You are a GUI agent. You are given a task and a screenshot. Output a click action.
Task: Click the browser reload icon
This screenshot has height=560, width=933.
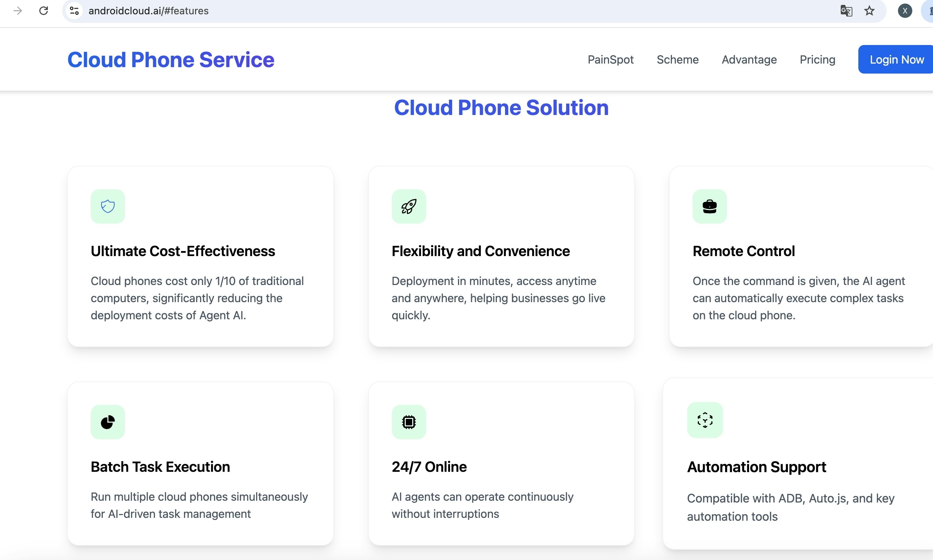(x=44, y=11)
